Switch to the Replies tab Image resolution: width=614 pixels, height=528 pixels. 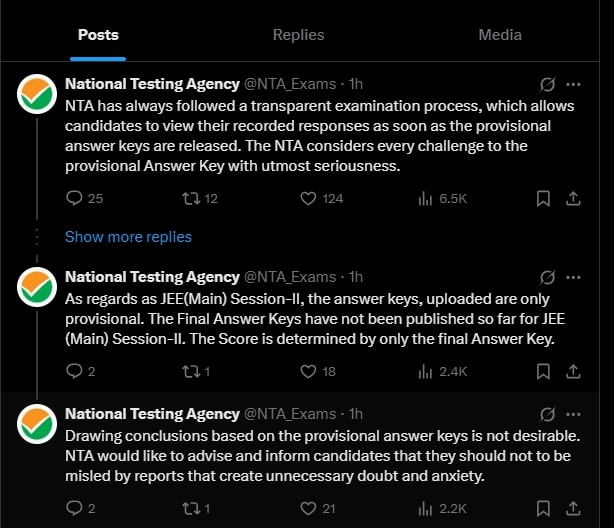pyautogui.click(x=298, y=35)
